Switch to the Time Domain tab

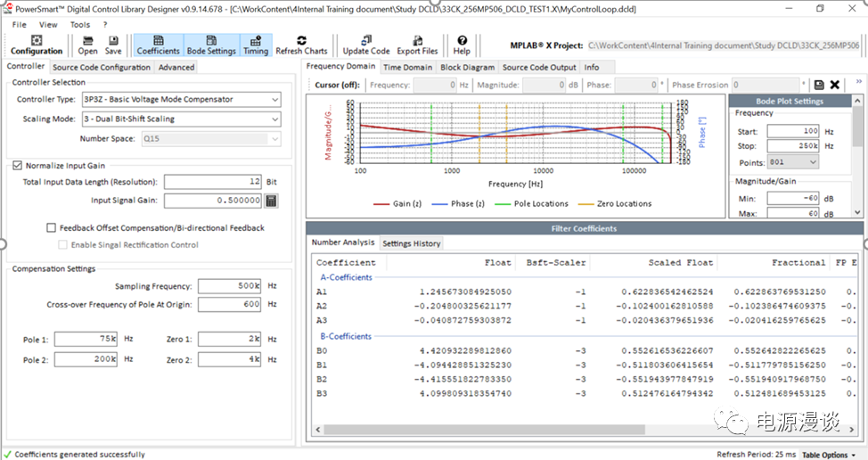click(x=407, y=67)
